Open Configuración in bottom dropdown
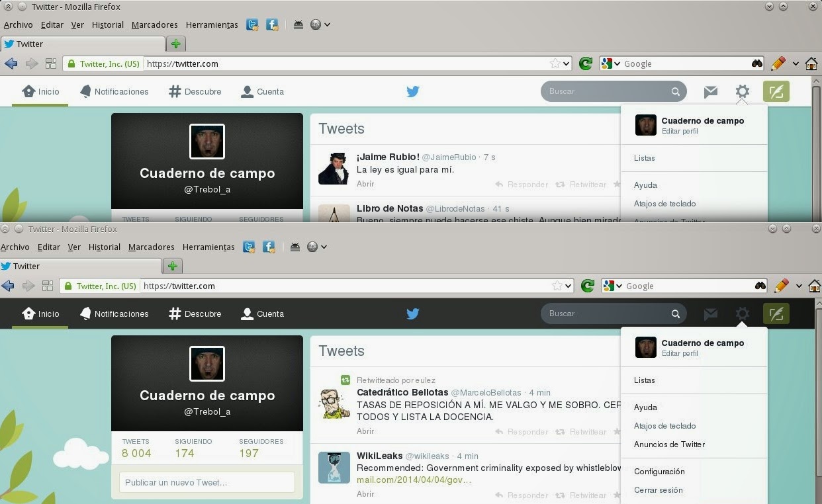 coord(659,472)
